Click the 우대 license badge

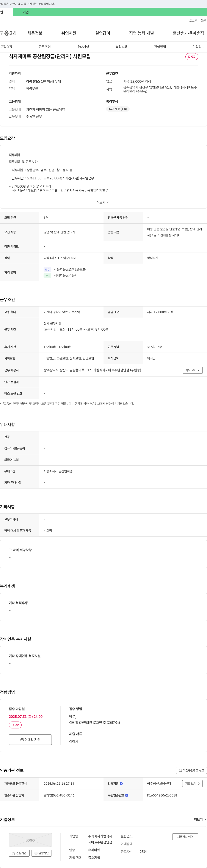pos(47,276)
